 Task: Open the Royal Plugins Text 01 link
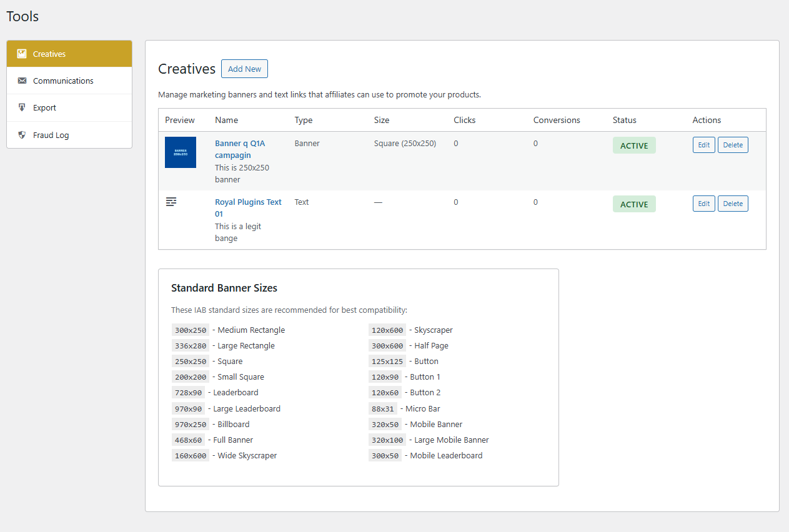pyautogui.click(x=248, y=208)
